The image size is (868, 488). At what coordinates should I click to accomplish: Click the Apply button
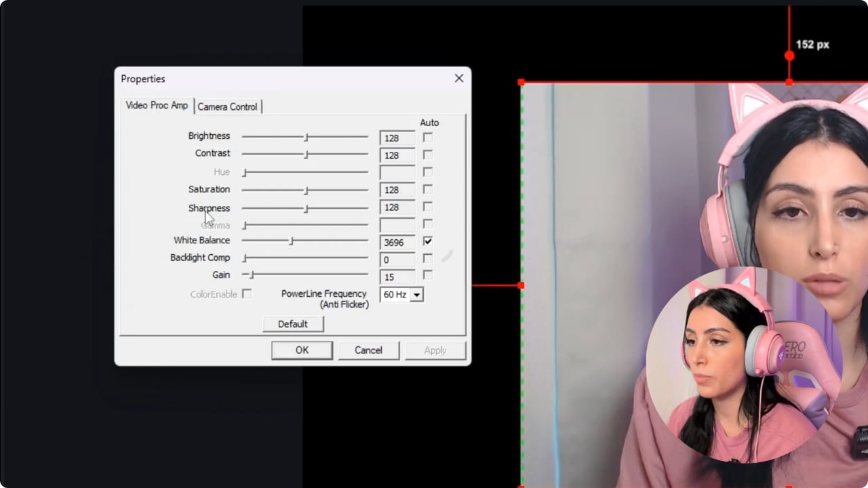click(x=435, y=350)
